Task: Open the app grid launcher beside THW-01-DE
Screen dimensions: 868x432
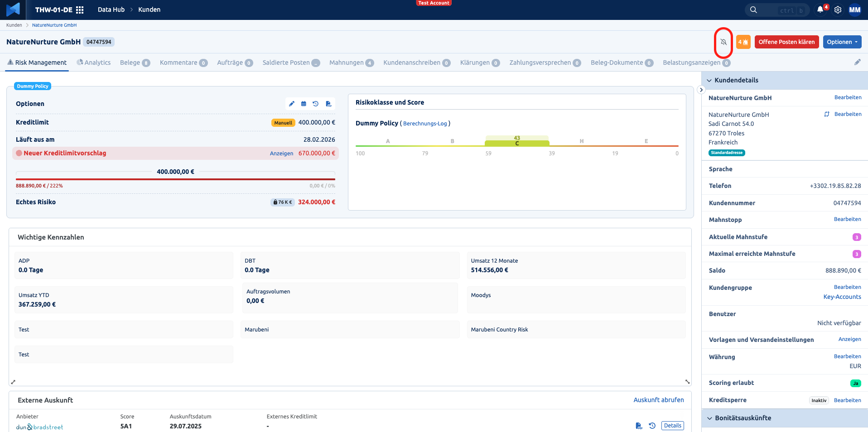Action: (x=80, y=10)
